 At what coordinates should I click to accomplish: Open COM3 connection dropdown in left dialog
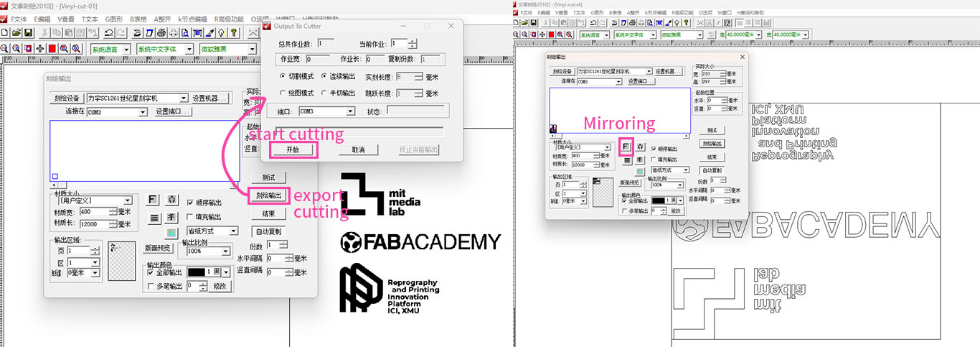pyautogui.click(x=117, y=112)
